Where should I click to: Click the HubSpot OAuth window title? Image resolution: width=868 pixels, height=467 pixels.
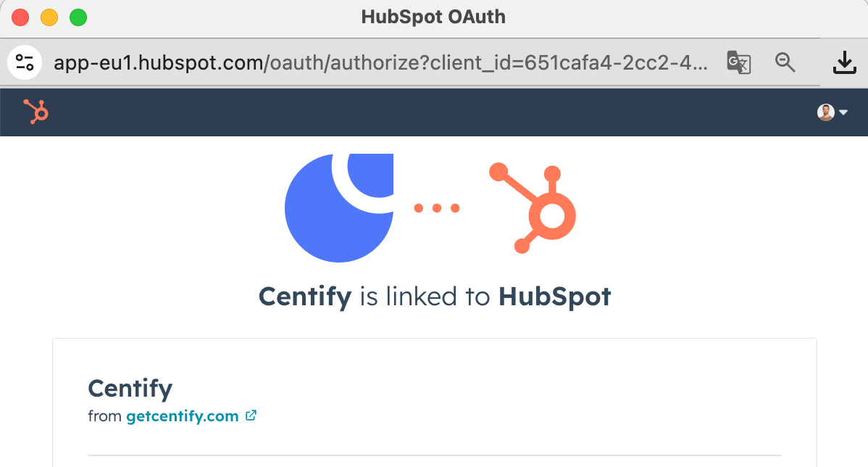coord(433,17)
